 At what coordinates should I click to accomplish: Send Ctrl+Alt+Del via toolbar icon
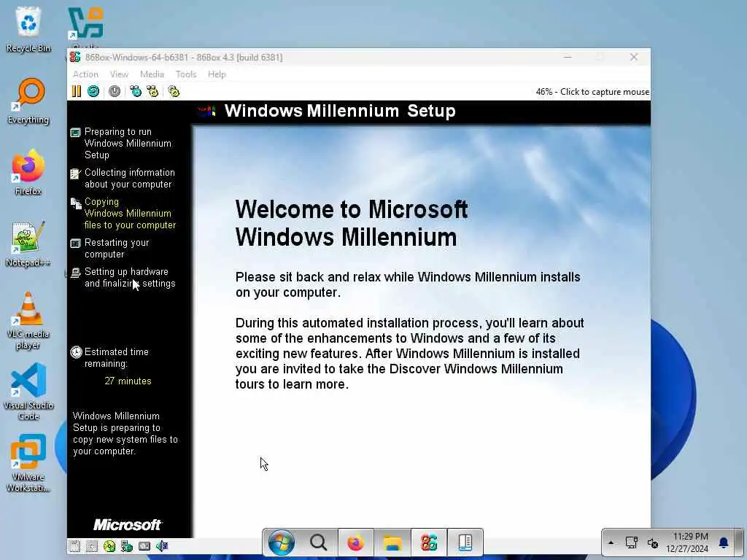136,91
